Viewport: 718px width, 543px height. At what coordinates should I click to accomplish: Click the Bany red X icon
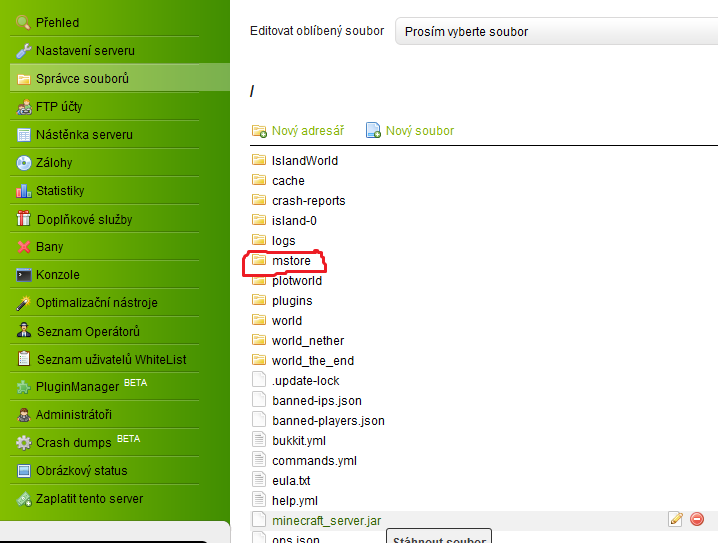(x=24, y=247)
